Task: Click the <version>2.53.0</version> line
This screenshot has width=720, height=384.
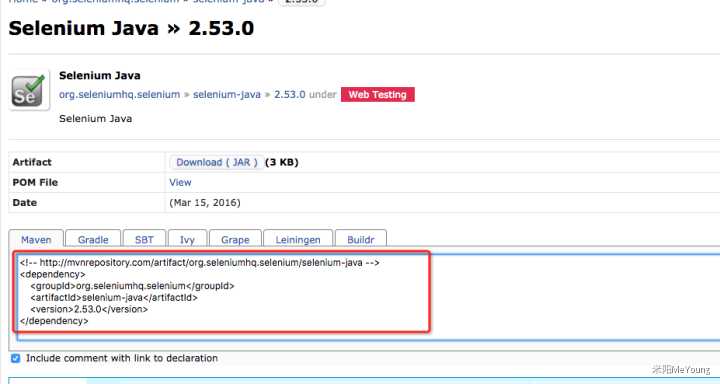Action: 89,309
